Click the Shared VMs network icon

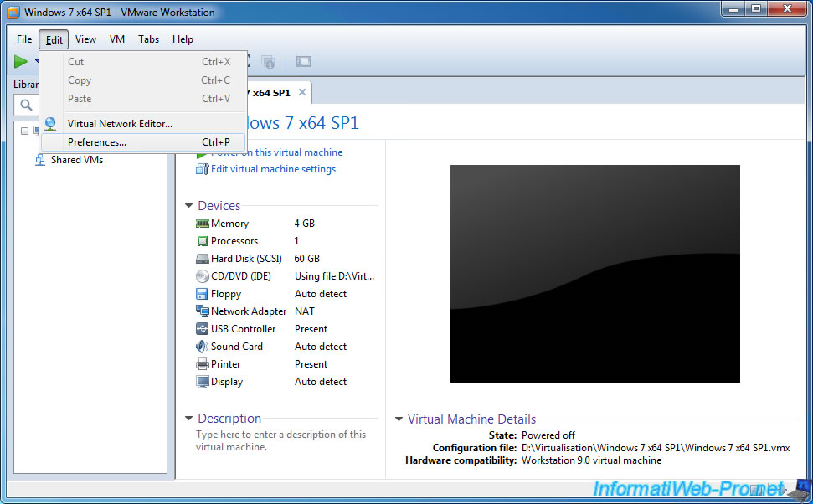40,160
